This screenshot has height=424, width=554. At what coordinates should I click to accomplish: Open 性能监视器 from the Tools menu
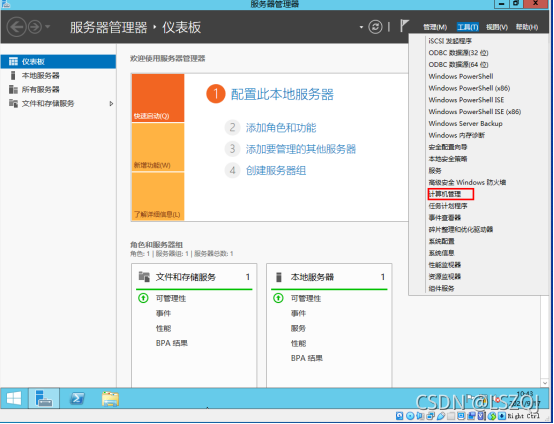click(x=445, y=265)
